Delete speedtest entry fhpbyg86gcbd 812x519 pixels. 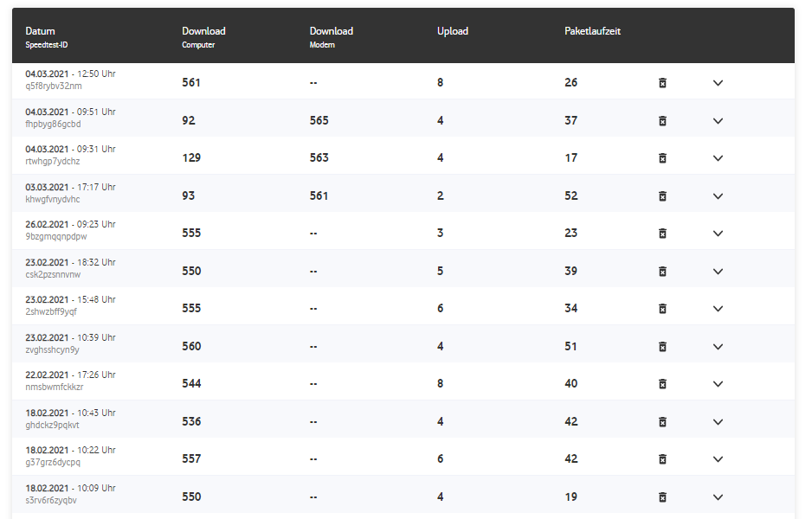[662, 120]
